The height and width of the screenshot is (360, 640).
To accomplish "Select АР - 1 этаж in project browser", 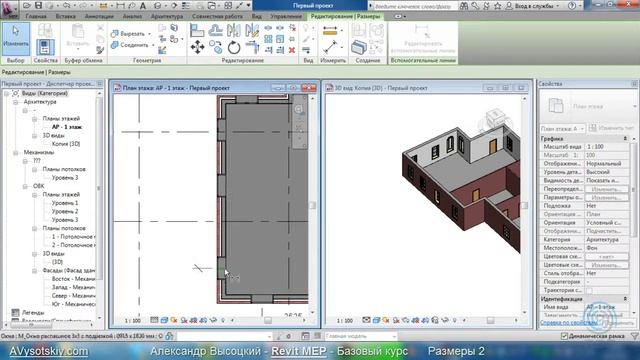I will (x=67, y=127).
